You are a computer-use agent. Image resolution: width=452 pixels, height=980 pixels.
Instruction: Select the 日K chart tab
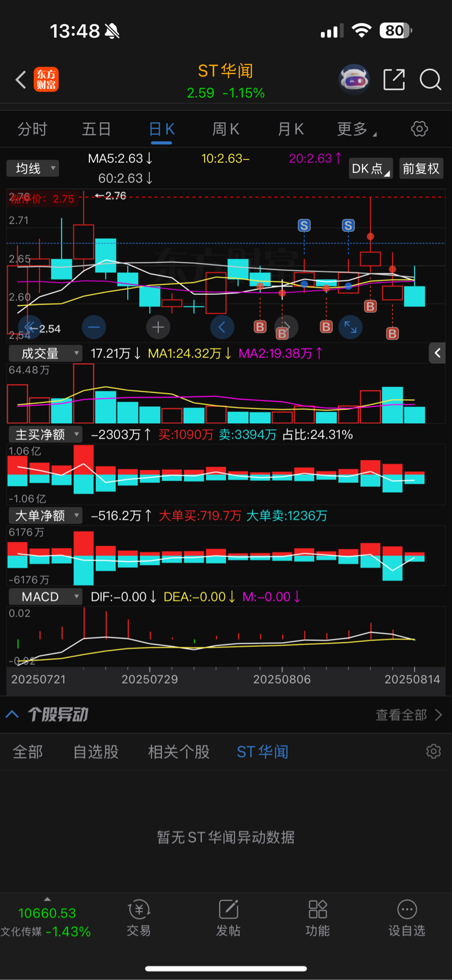pos(161,129)
